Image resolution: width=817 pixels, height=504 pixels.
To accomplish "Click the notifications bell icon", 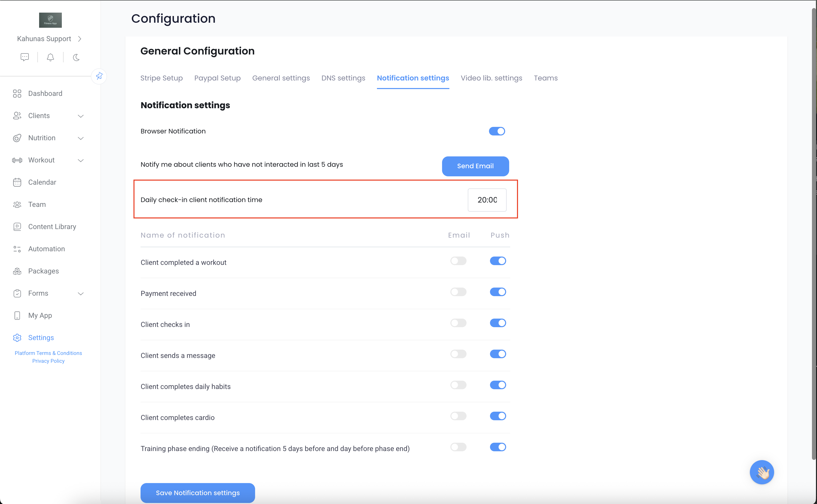I will (50, 57).
